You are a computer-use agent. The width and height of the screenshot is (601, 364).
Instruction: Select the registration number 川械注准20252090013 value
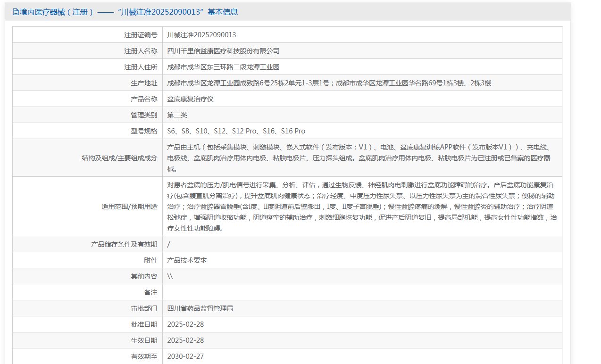(x=201, y=35)
